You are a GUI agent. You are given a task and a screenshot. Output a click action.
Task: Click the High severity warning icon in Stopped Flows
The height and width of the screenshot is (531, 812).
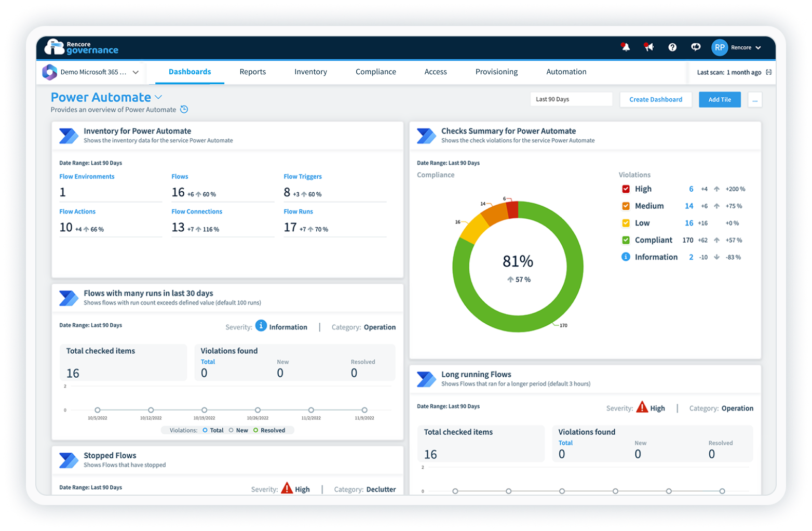tap(287, 488)
